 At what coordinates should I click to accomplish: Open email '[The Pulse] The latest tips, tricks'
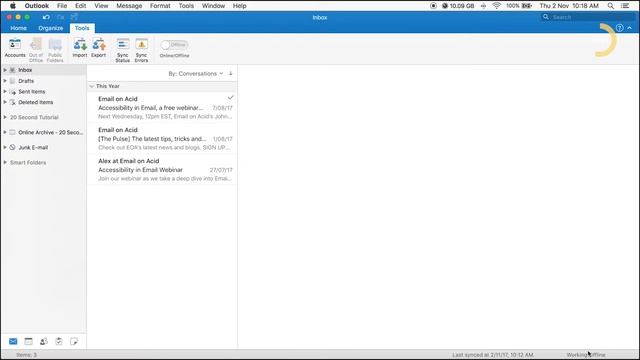[x=162, y=138]
